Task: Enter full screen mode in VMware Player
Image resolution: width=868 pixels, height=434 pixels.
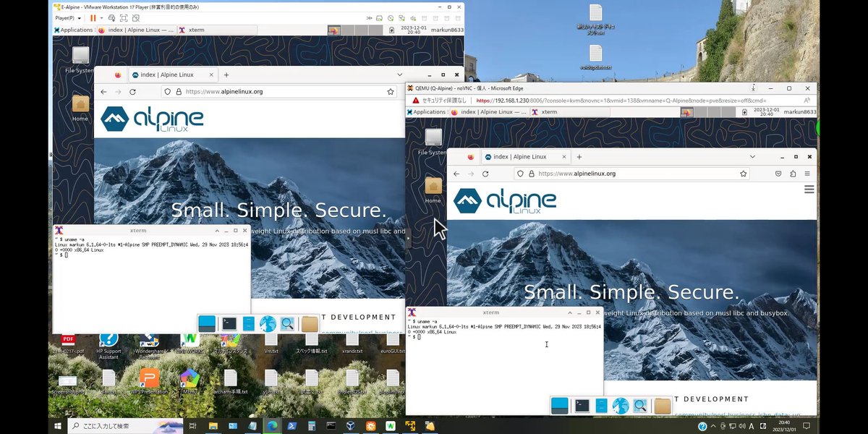Action: coord(124,17)
